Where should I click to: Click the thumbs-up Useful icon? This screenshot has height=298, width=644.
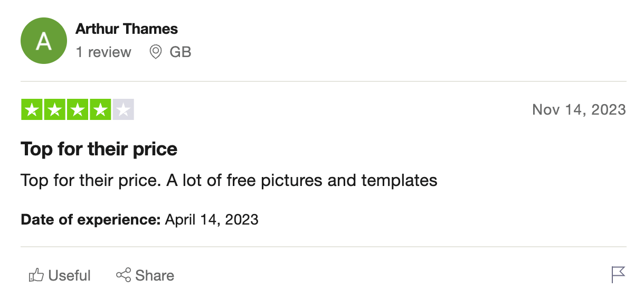(36, 275)
